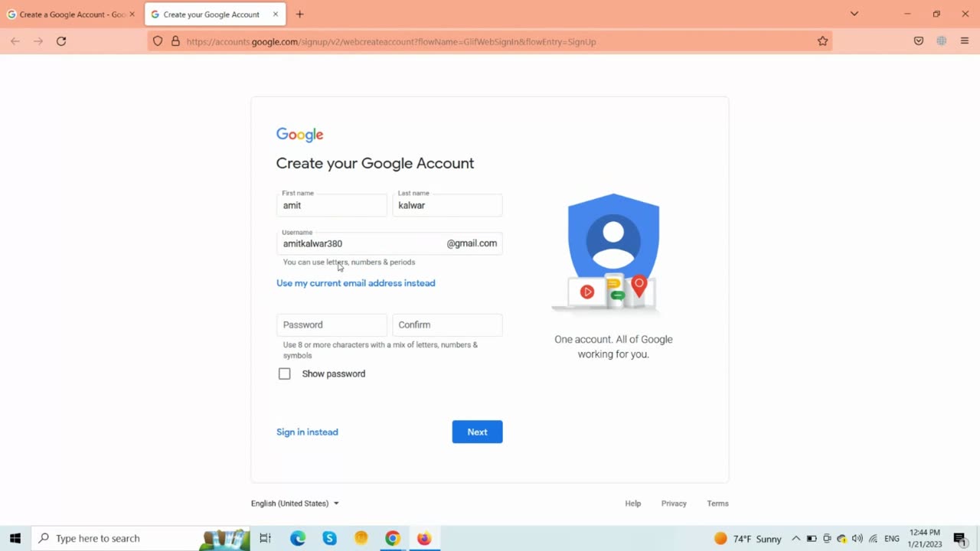Focus the Confirm password field
980x551 pixels.
click(x=447, y=324)
